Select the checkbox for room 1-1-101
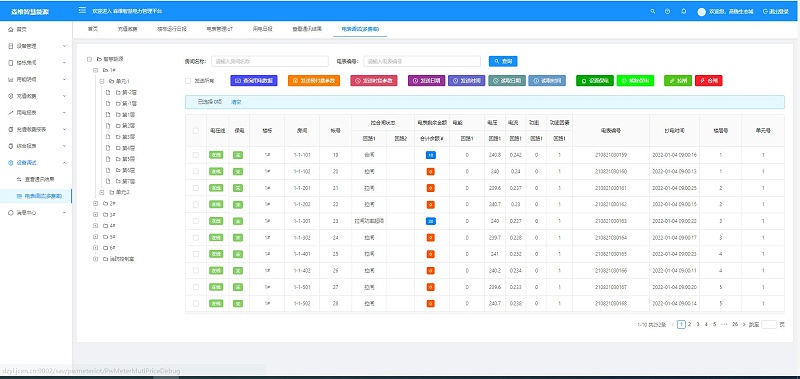This screenshot has height=379, width=800. click(195, 155)
